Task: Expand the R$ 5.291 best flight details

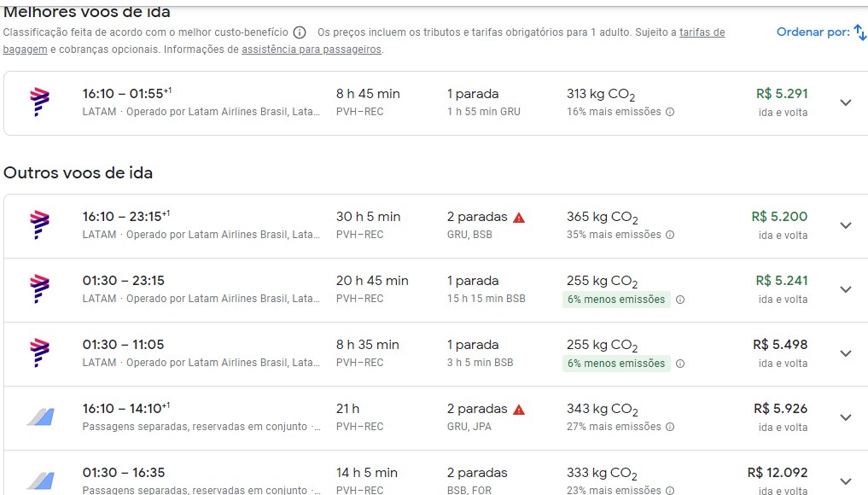Action: [845, 102]
